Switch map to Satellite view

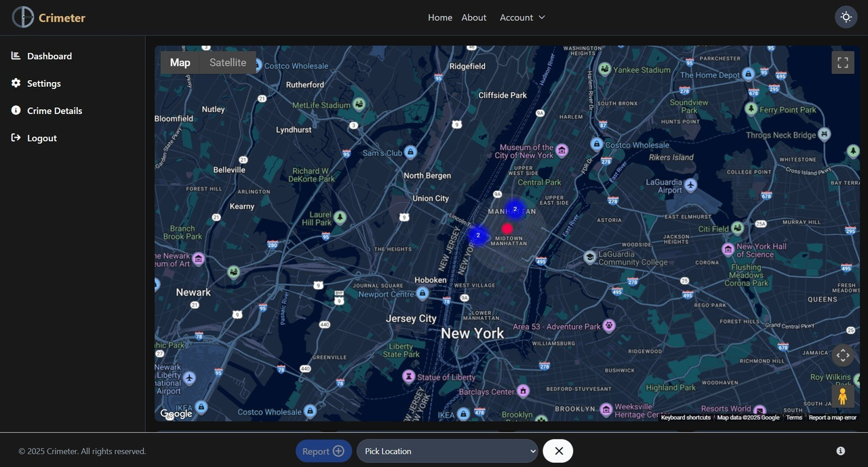click(x=228, y=62)
